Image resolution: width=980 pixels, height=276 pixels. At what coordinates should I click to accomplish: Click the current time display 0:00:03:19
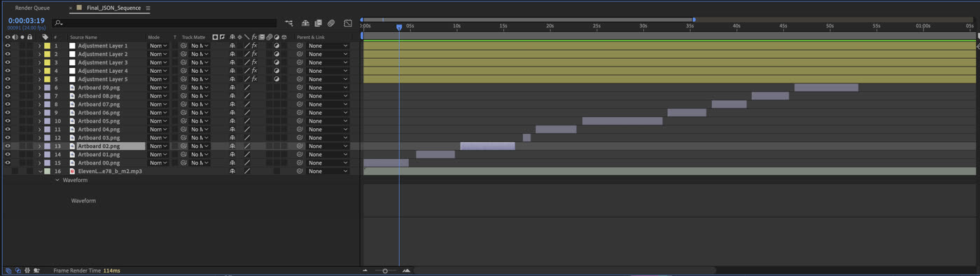[x=26, y=21]
